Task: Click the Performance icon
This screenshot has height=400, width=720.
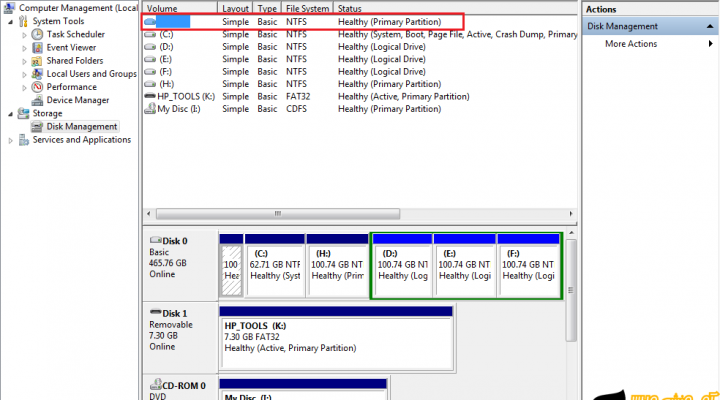Action: tap(37, 87)
